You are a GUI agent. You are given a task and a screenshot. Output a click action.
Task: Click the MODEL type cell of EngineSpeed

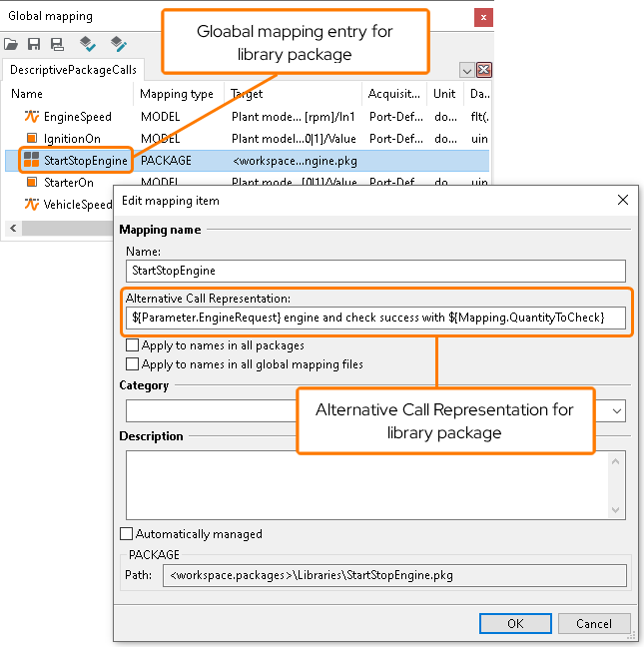click(160, 117)
